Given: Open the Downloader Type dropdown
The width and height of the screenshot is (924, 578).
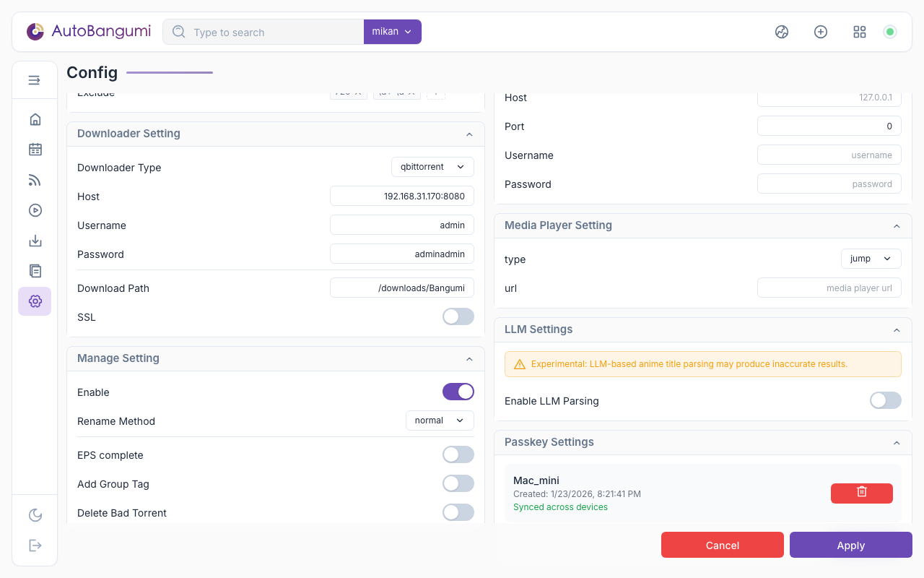Looking at the screenshot, I should [x=432, y=167].
